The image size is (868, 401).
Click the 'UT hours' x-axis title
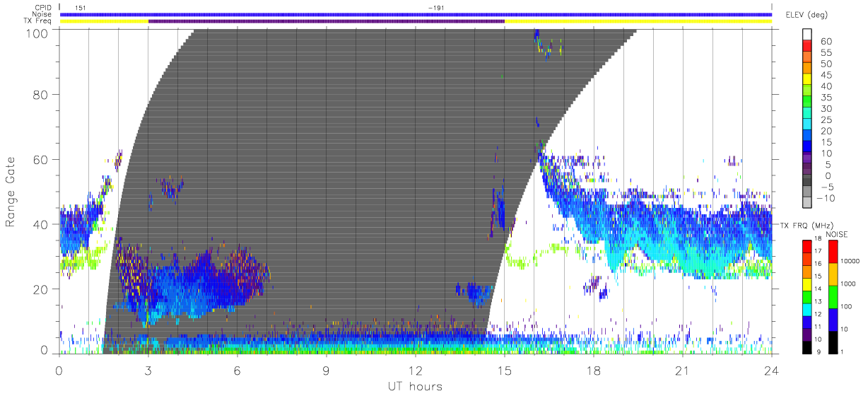(415, 386)
